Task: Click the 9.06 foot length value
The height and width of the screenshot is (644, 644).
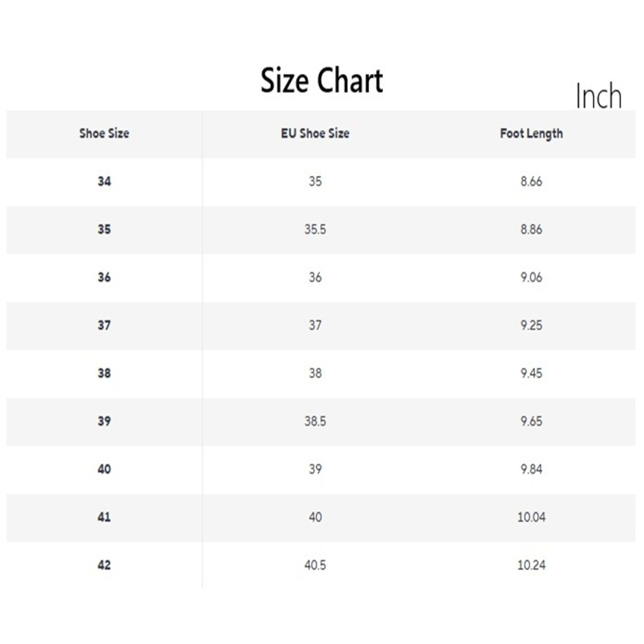Action: click(x=531, y=277)
